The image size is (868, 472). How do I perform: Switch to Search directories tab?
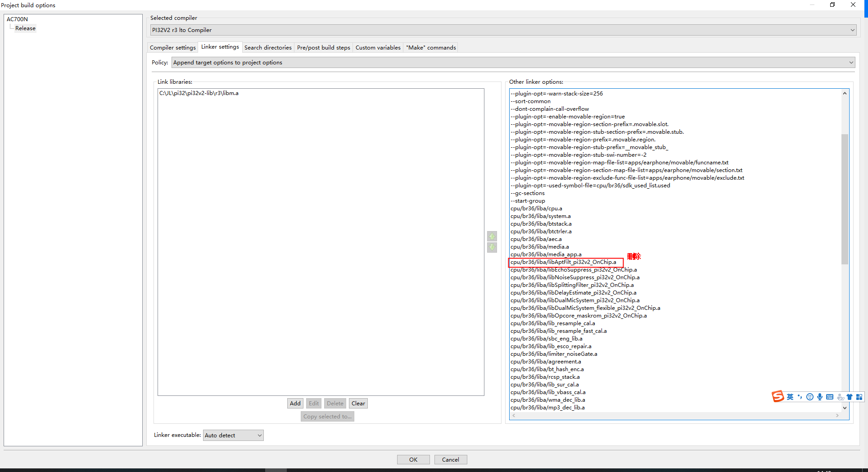pyautogui.click(x=268, y=47)
